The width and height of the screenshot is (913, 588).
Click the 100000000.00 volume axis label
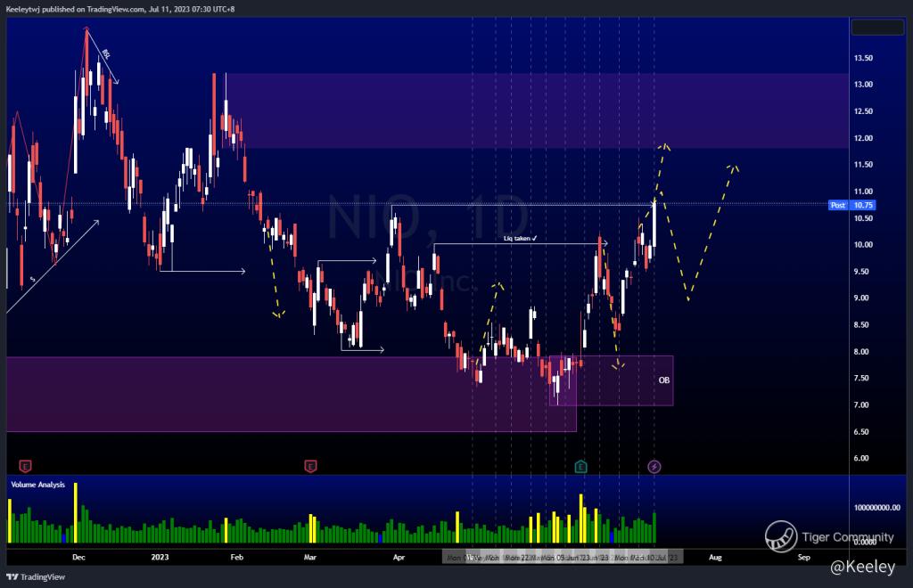click(877, 508)
